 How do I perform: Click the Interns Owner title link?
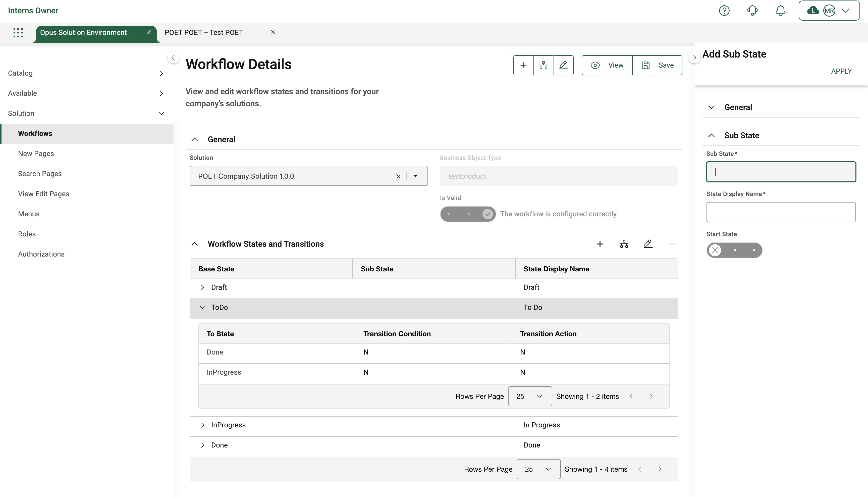pos(33,11)
